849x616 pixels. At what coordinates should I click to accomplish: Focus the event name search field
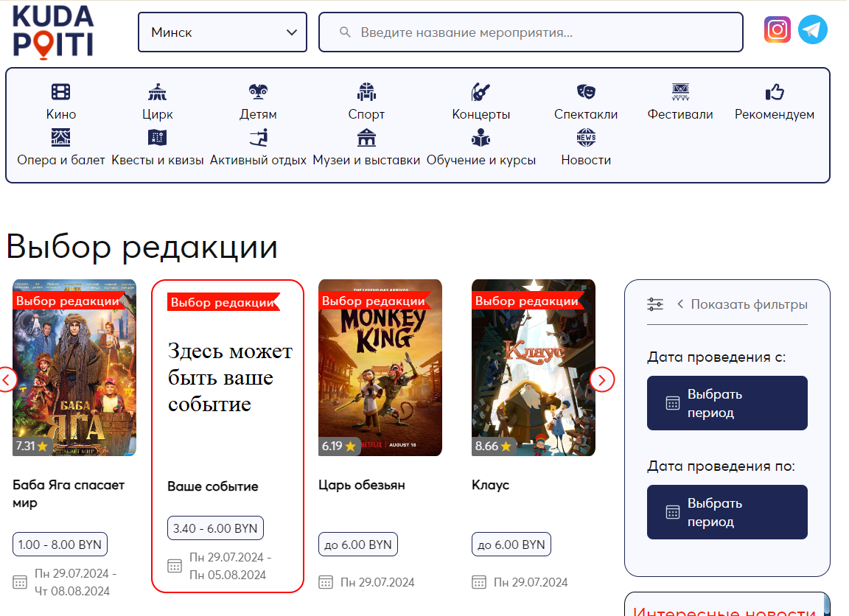coord(531,32)
